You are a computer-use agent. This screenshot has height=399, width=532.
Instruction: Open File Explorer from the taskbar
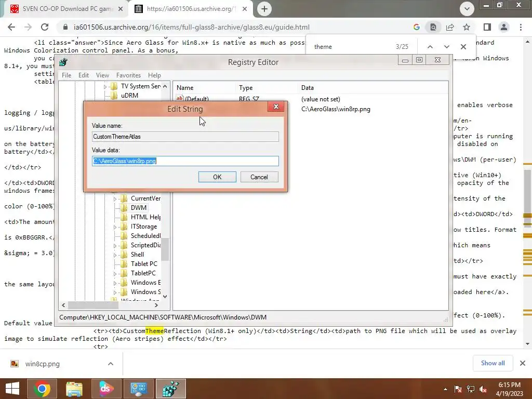pos(74,389)
